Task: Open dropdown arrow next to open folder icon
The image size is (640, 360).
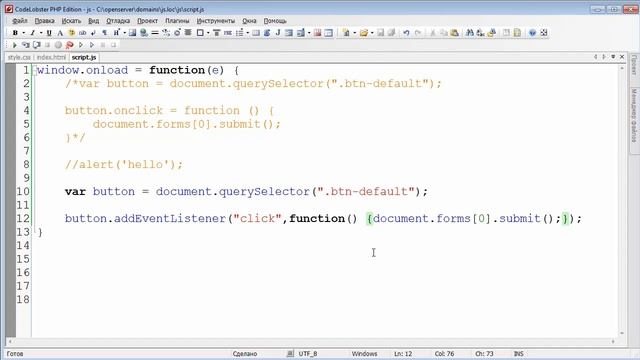Action: pyautogui.click(x=372, y=33)
